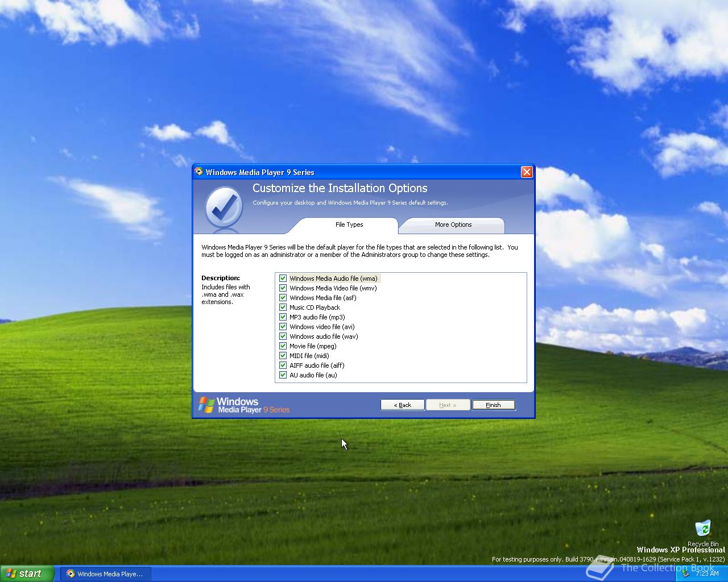Click the Customize the Installation Options heading
The width and height of the screenshot is (728, 582).
340,188
